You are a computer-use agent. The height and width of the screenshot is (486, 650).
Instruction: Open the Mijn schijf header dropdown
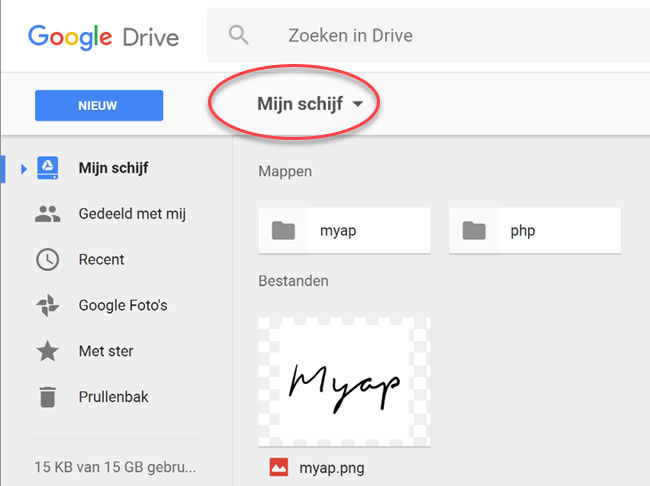point(310,104)
